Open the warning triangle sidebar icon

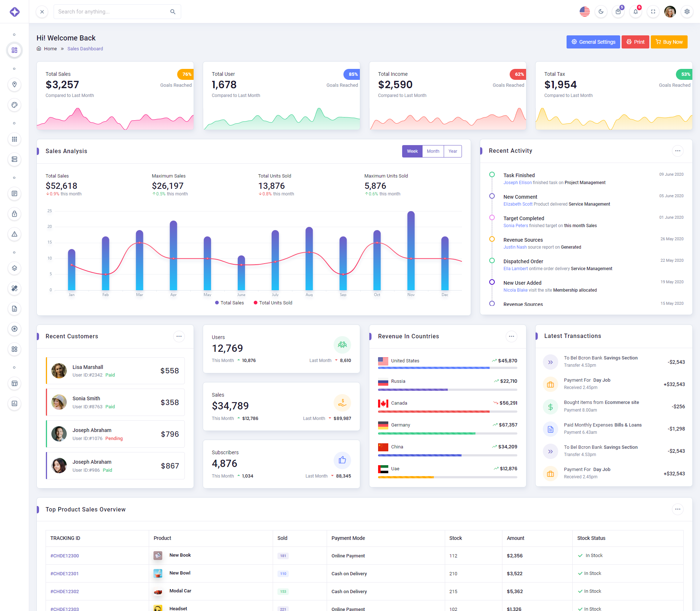click(x=14, y=234)
